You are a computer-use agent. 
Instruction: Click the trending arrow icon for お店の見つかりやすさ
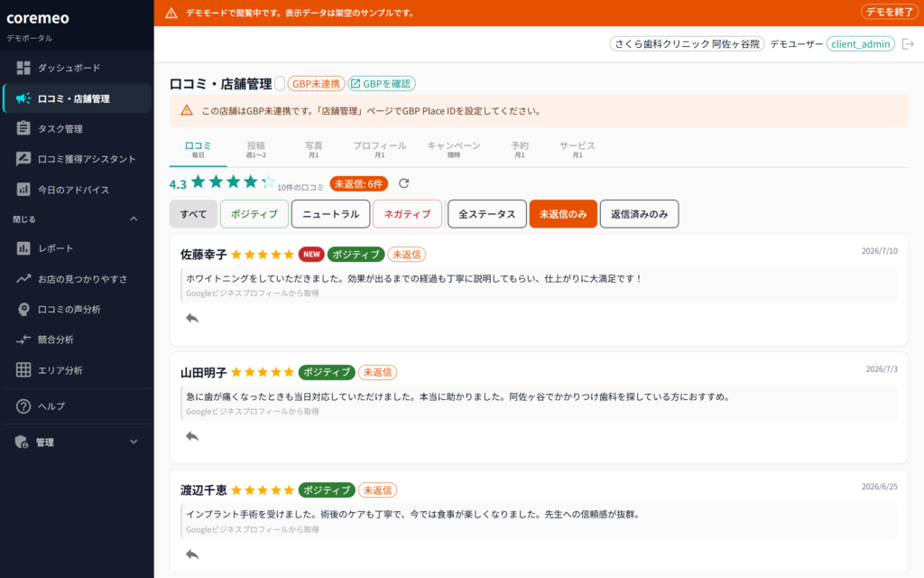[23, 278]
